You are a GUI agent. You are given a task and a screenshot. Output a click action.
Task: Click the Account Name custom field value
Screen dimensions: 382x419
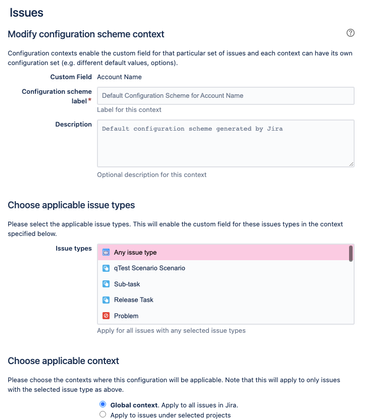[x=119, y=77]
